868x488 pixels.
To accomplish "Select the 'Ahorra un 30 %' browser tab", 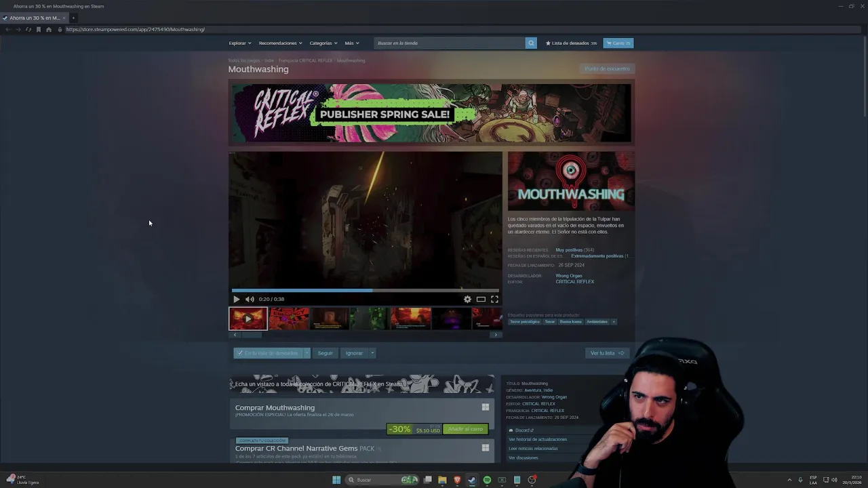I will [34, 18].
